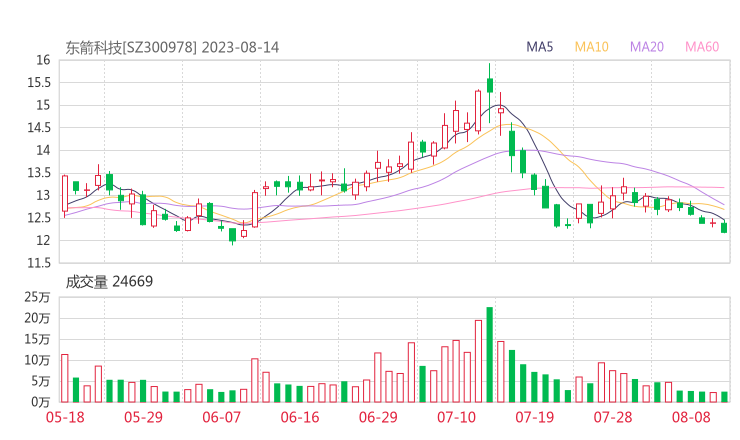The image size is (740, 440).
Task: Click the 25万 volume axis label
Action: coord(37,297)
